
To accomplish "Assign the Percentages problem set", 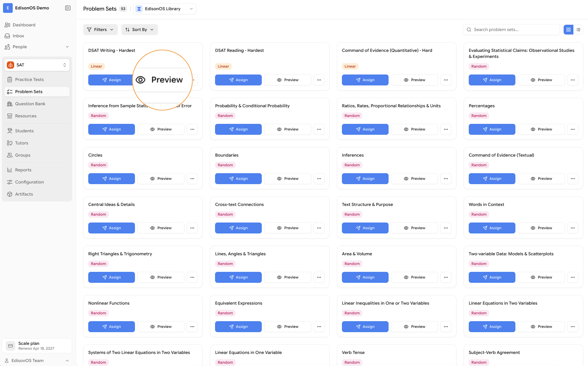I will pyautogui.click(x=492, y=129).
